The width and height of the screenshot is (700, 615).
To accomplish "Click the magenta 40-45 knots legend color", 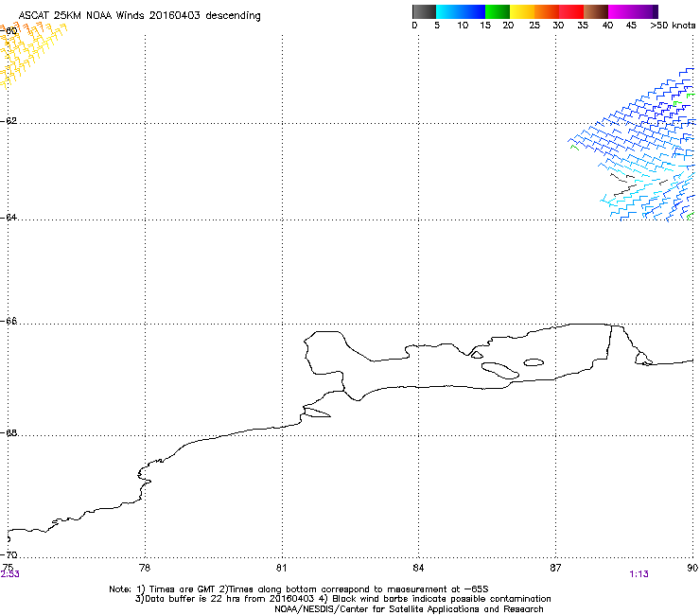I will pos(621,11).
